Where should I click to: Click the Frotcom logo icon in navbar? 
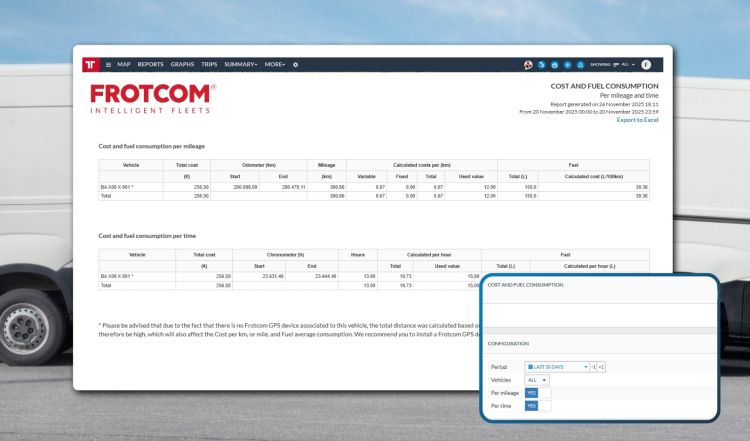pyautogui.click(x=91, y=64)
